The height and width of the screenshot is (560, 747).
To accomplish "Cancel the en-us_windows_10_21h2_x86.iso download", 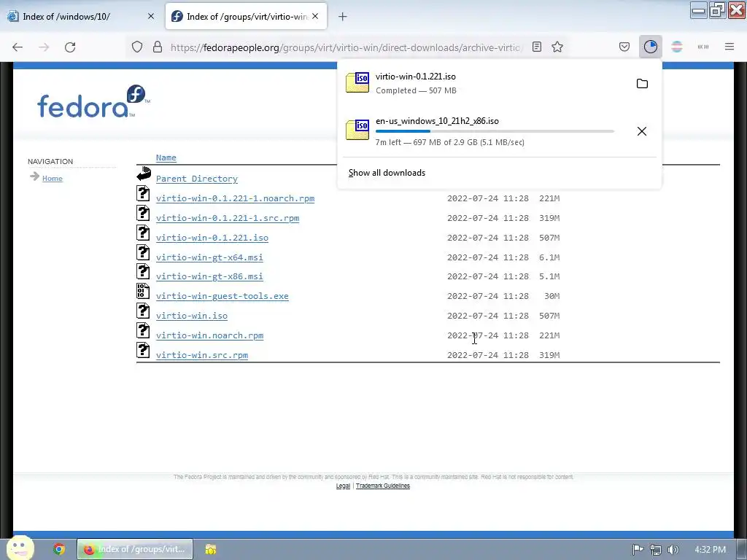I will pyautogui.click(x=642, y=131).
